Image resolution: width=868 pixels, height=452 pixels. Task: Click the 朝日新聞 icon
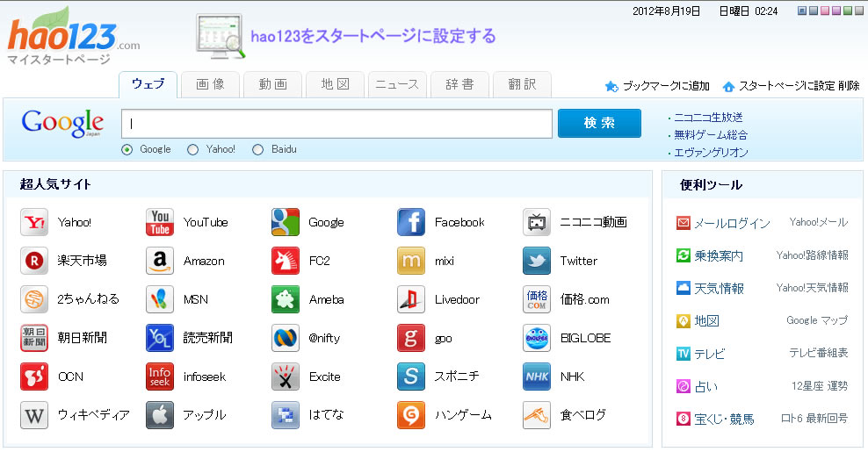[x=33, y=338]
